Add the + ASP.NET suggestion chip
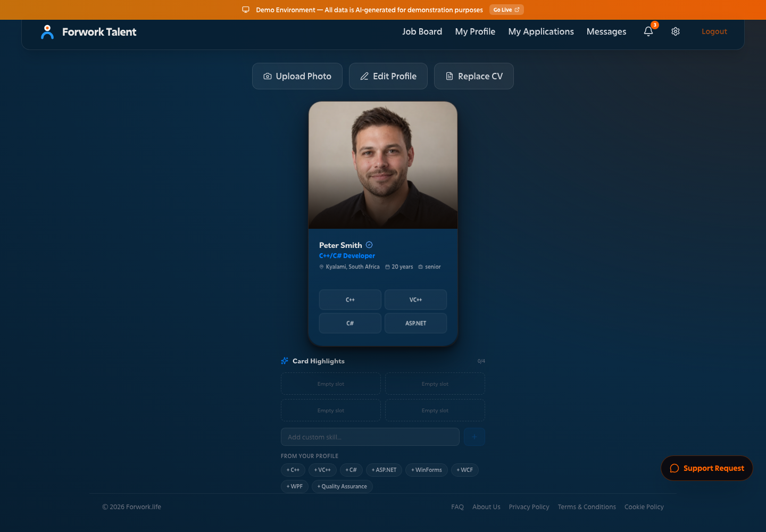Screen dimensions: 766x532 point(384,470)
